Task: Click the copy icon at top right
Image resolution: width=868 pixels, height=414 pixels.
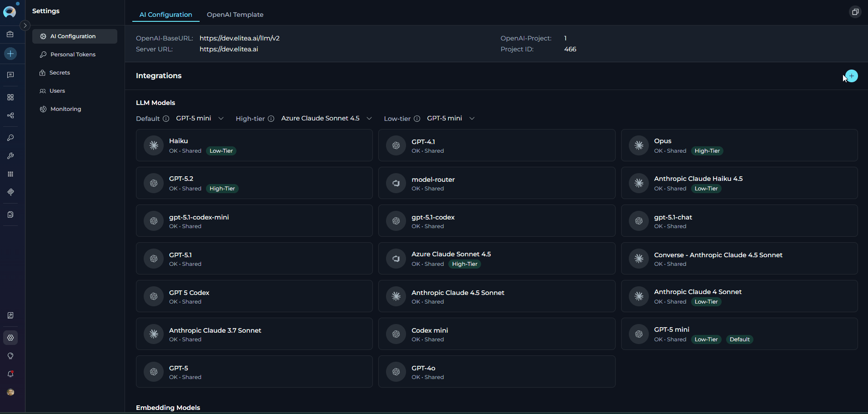Action: pyautogui.click(x=855, y=12)
